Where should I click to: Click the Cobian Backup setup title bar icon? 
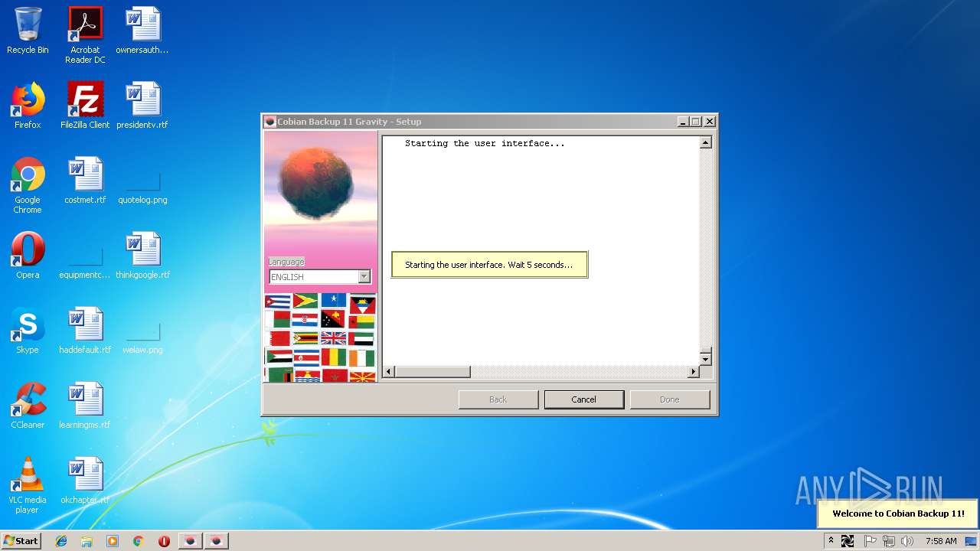(269, 122)
